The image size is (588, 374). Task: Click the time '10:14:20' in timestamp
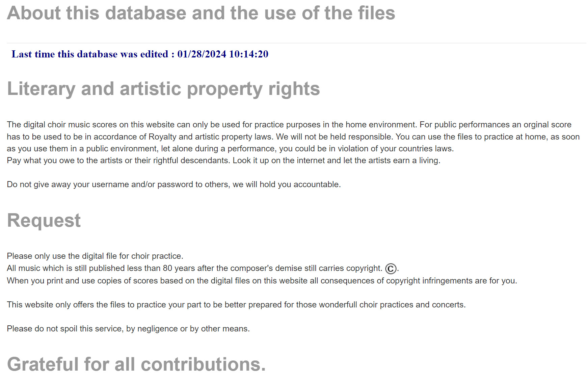click(x=249, y=54)
